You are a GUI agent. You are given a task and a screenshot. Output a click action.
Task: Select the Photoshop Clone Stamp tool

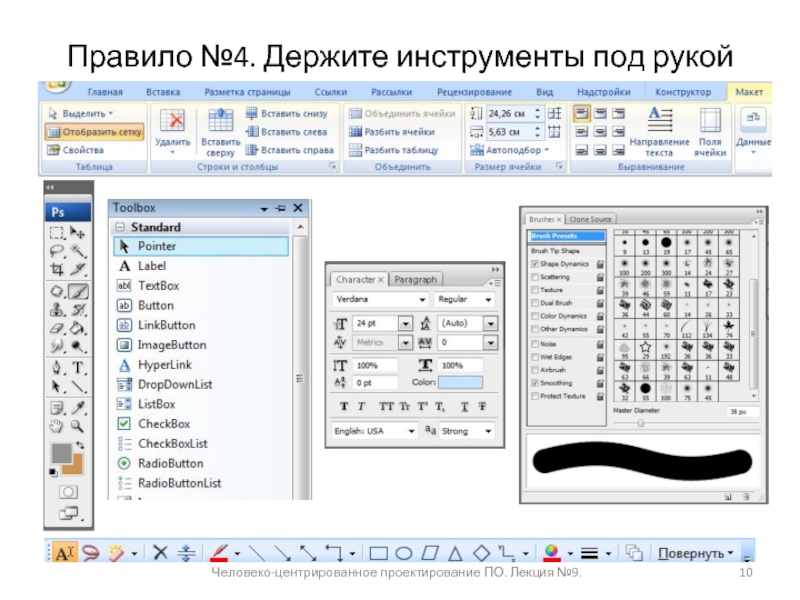tap(57, 310)
